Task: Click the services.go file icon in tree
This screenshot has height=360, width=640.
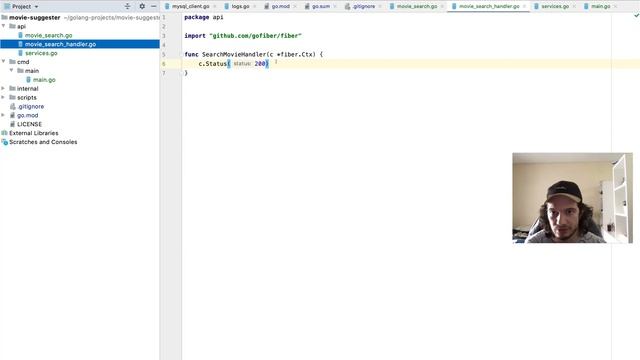Action: tap(20, 53)
